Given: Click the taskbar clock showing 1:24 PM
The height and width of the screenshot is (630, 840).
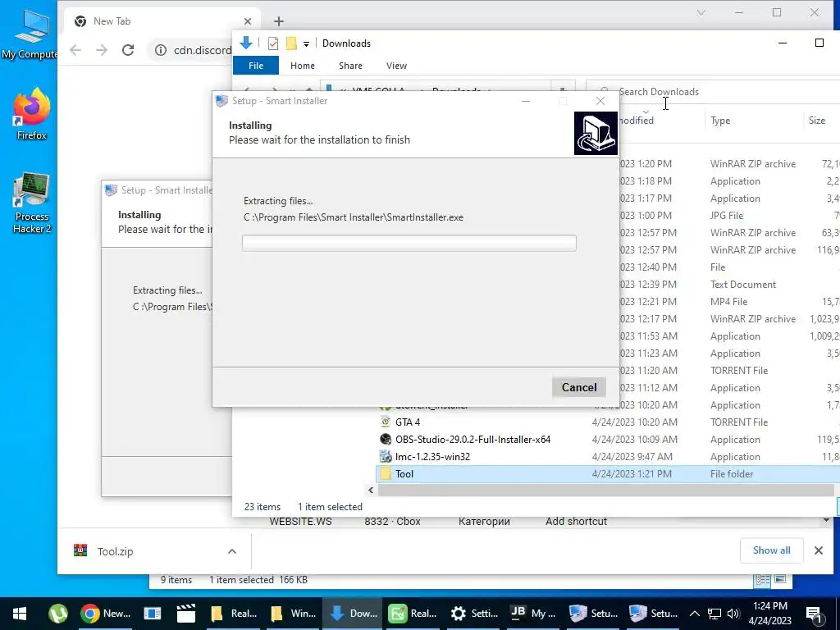Looking at the screenshot, I should click(x=769, y=614).
